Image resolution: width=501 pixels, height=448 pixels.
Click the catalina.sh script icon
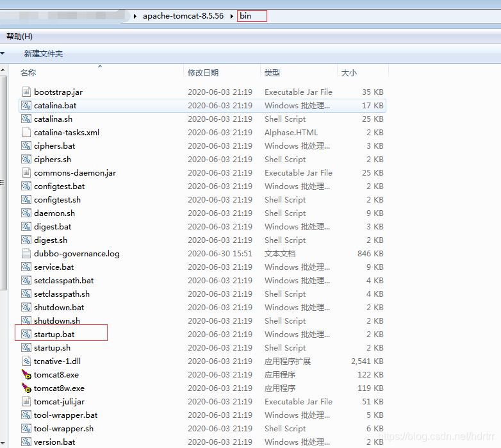pyautogui.click(x=26, y=119)
